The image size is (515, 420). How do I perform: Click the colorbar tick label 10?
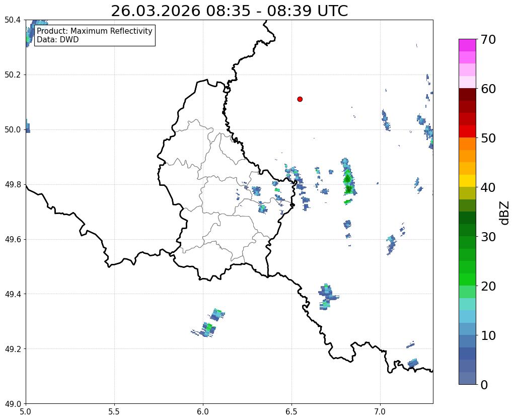coord(488,335)
